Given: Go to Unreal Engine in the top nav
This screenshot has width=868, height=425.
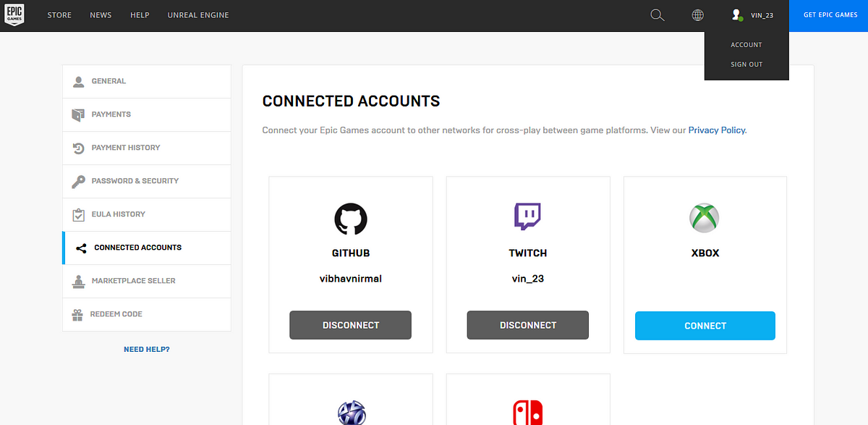Looking at the screenshot, I should click(198, 15).
